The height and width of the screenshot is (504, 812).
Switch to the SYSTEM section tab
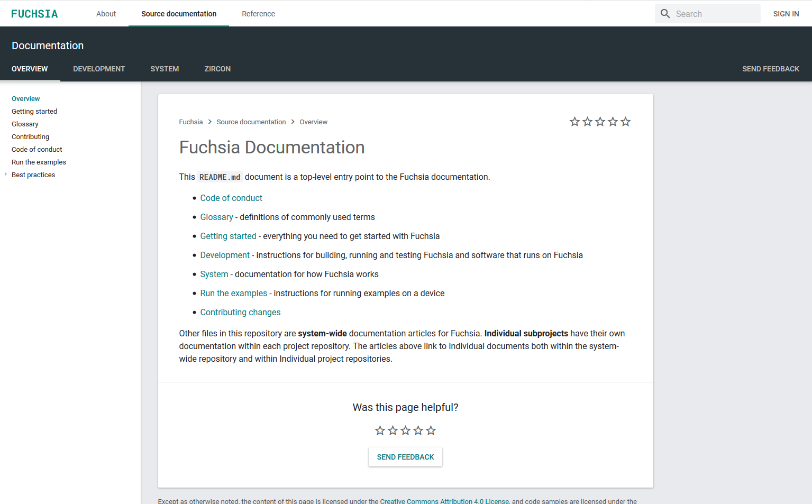[165, 69]
